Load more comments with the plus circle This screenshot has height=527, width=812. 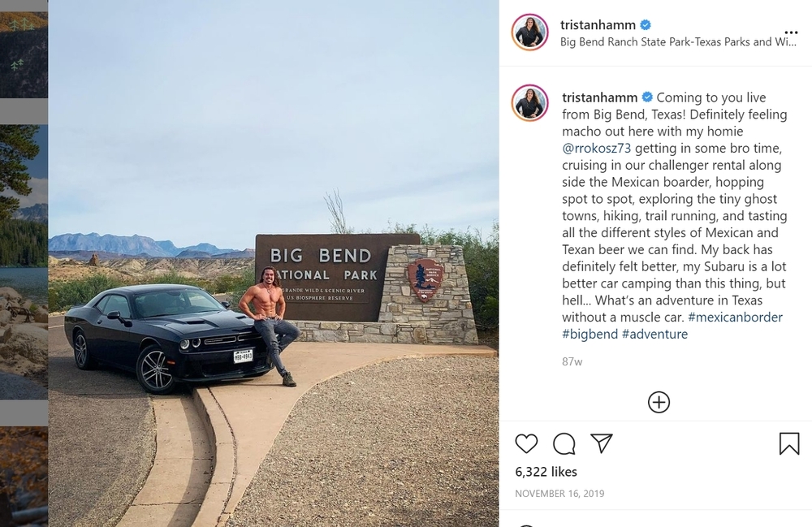click(x=659, y=402)
